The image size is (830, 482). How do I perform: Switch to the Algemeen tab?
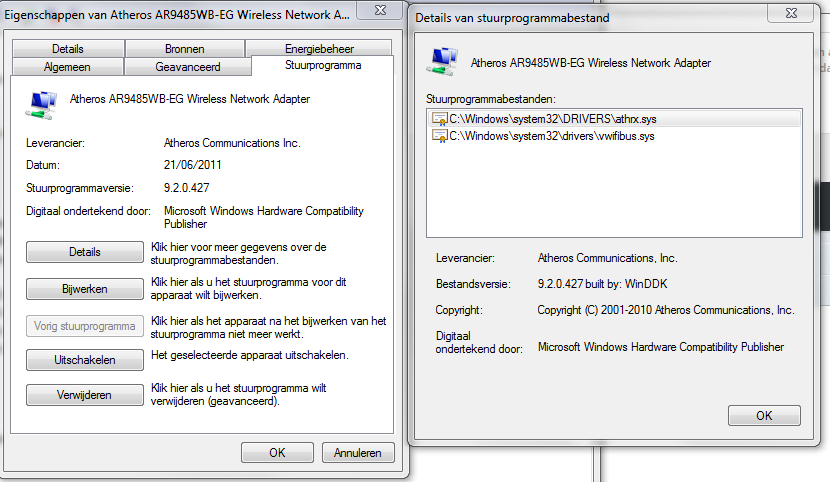pyautogui.click(x=67, y=67)
